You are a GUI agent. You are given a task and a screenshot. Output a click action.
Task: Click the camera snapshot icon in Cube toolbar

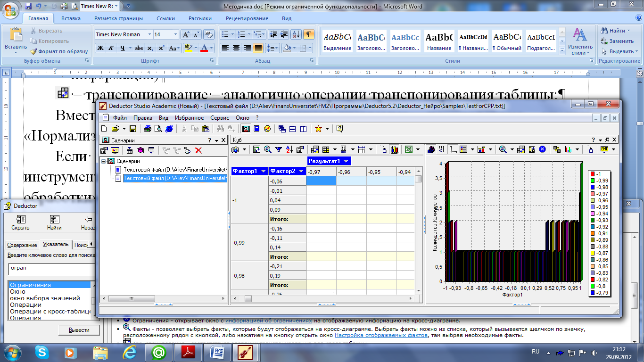tap(235, 149)
